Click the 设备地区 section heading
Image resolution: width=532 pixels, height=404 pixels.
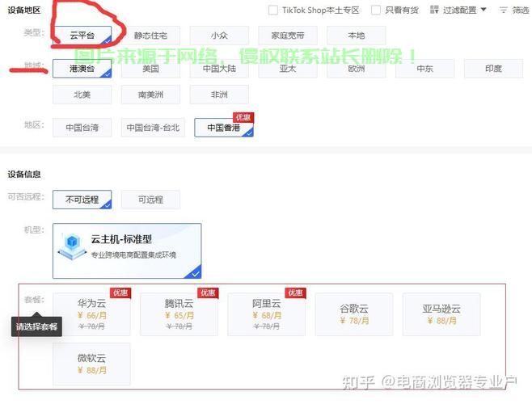coord(24,10)
